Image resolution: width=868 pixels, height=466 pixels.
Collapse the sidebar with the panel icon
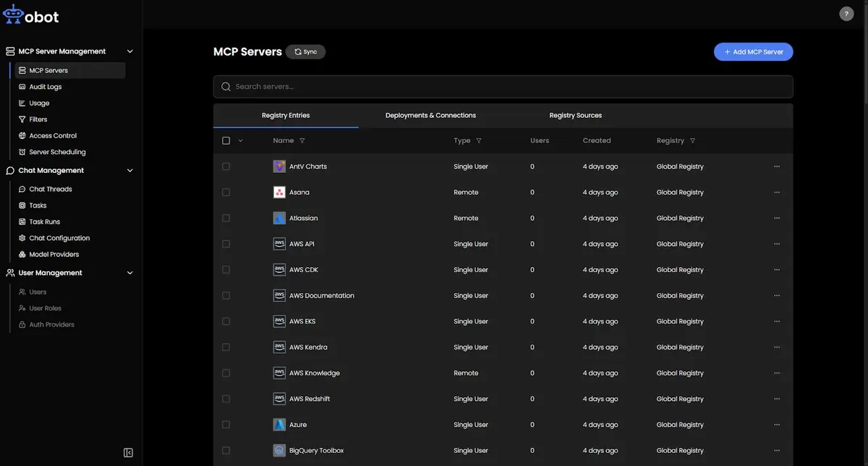pos(124,451)
